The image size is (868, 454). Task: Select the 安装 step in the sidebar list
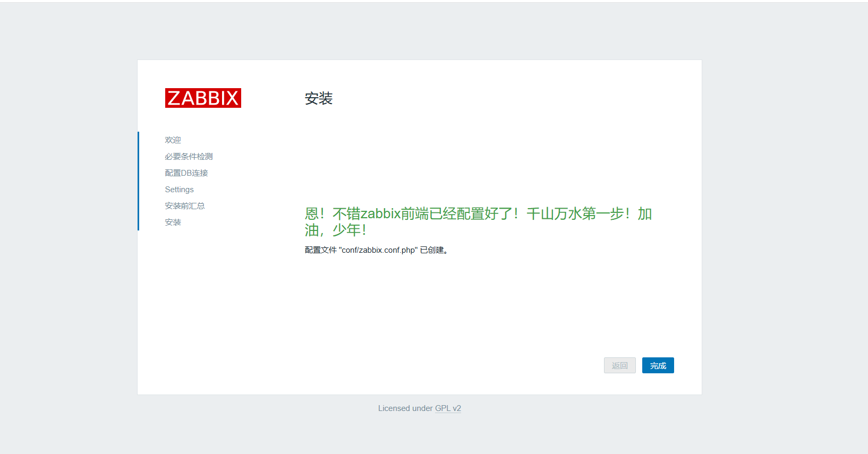(173, 222)
